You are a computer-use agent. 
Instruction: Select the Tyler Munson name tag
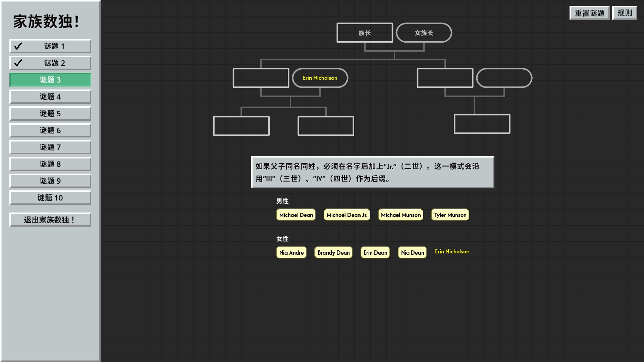click(x=450, y=215)
